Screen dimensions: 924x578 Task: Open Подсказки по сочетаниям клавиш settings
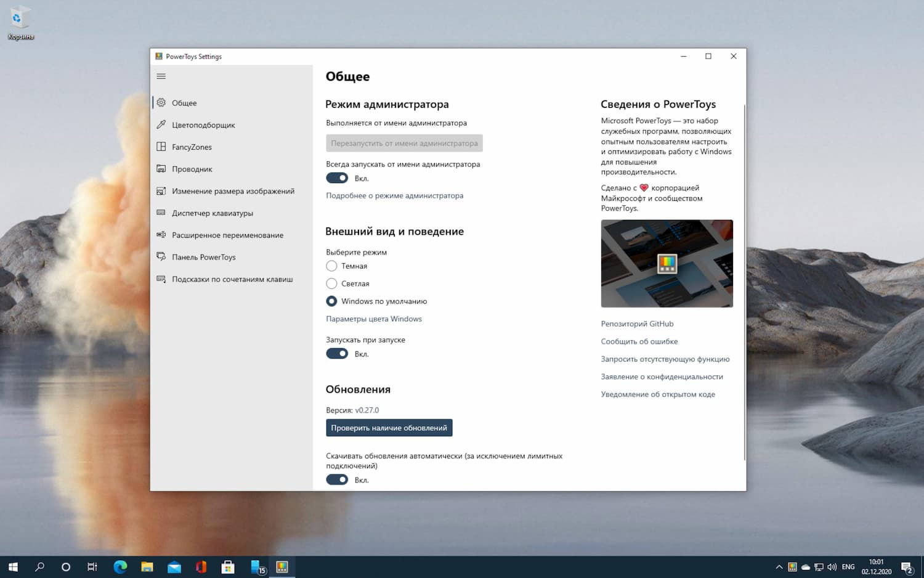coord(232,279)
